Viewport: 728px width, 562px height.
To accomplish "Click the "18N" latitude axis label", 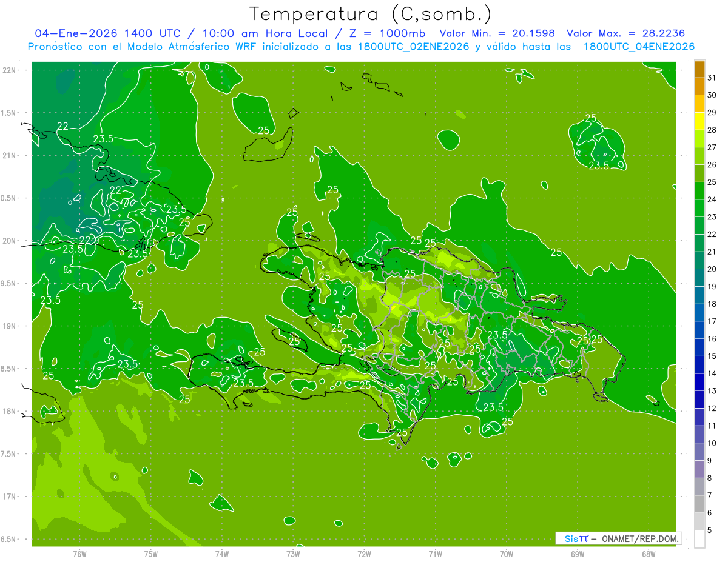I will click(x=10, y=411).
